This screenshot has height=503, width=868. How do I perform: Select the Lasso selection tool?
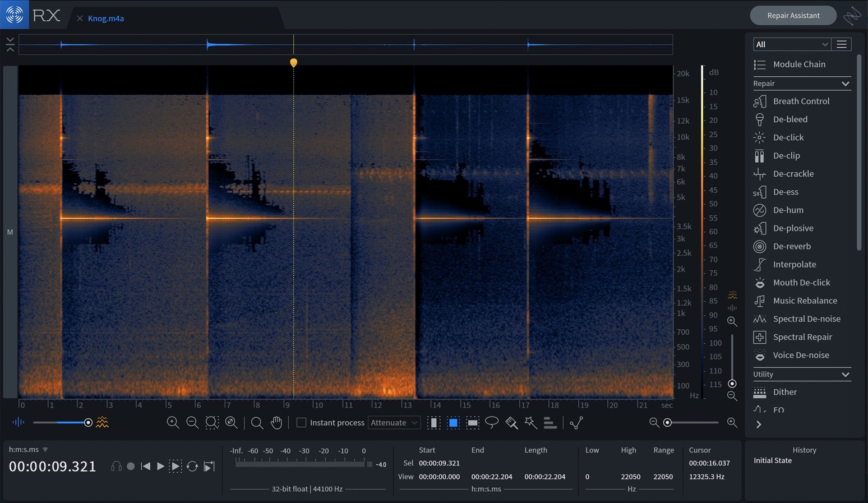tap(492, 422)
